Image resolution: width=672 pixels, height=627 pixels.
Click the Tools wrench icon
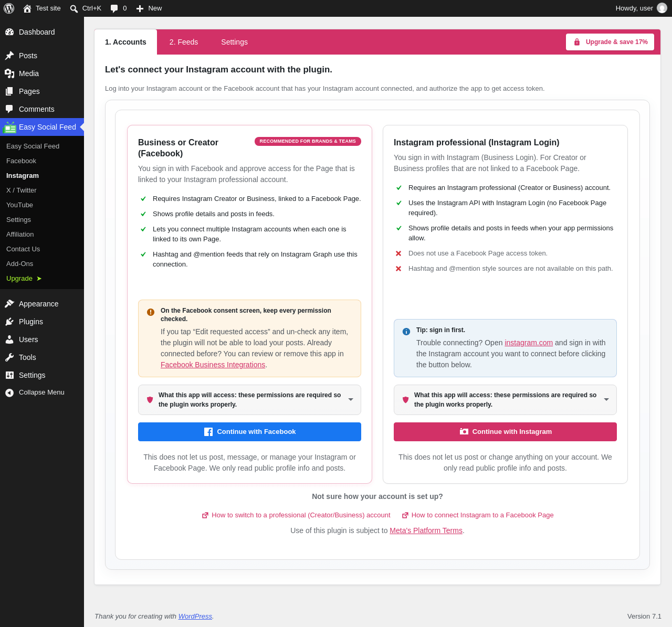[x=9, y=357]
